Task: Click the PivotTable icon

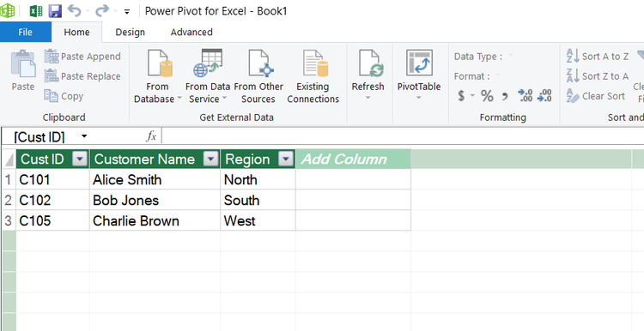Action: pyautogui.click(x=419, y=63)
